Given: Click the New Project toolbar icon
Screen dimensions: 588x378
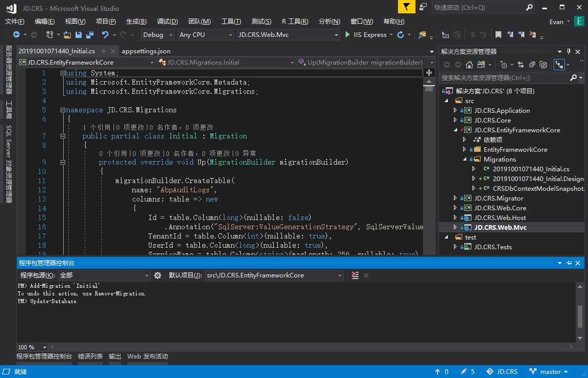Looking at the screenshot, I should 49,34.
